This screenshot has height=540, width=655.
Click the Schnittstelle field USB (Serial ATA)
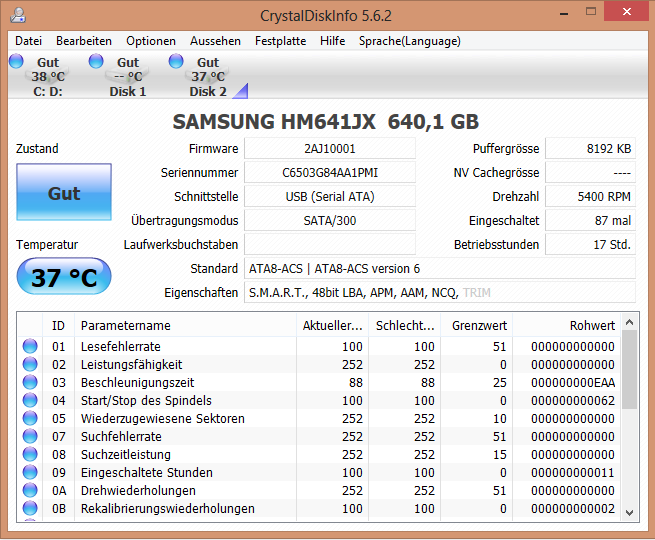(x=330, y=196)
